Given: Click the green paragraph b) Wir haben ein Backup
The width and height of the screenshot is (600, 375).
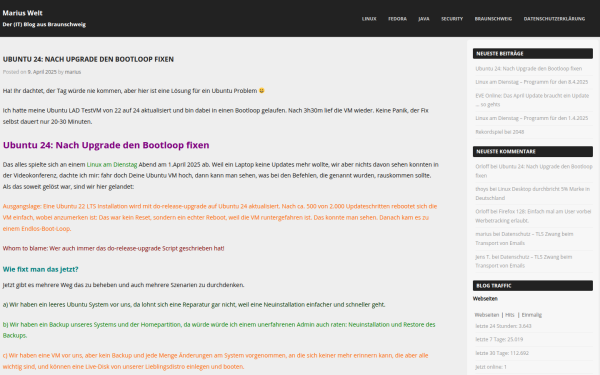Looking at the screenshot, I should (219, 330).
